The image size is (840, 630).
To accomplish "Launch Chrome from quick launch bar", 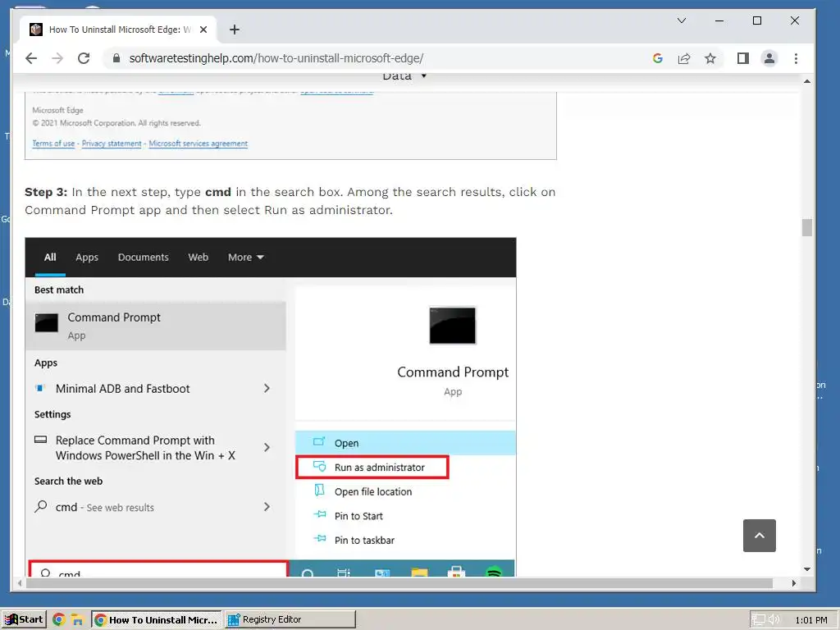I will tap(59, 620).
